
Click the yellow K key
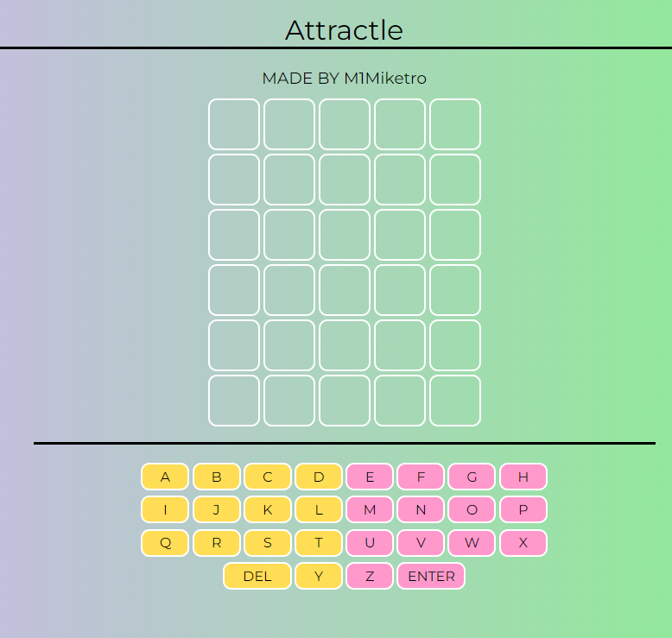(268, 509)
